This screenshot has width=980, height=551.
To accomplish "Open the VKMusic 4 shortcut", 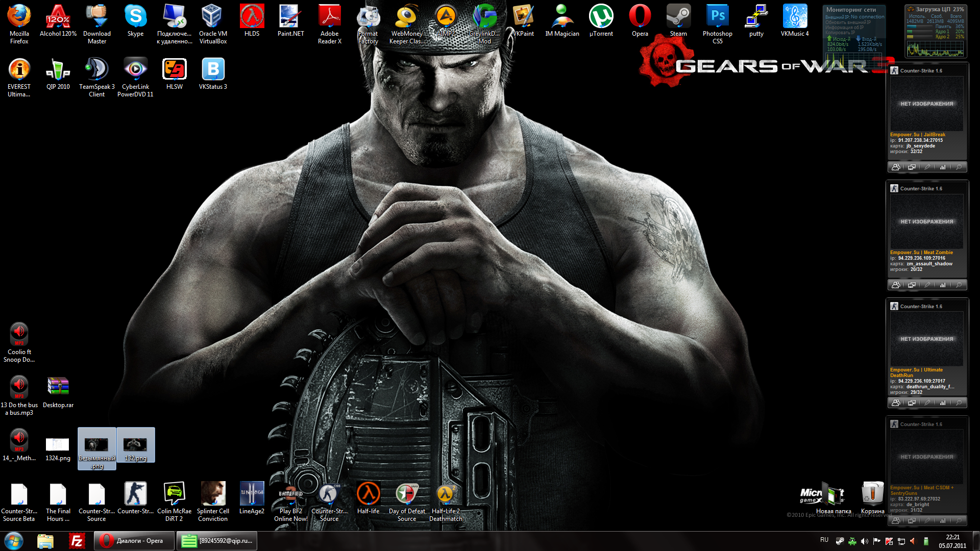I will [x=795, y=21].
